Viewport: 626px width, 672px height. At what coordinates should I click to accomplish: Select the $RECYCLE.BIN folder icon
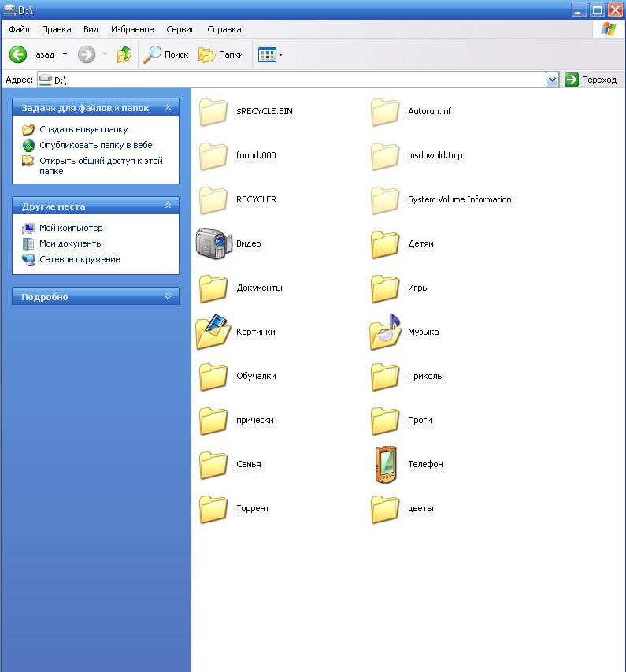(213, 113)
